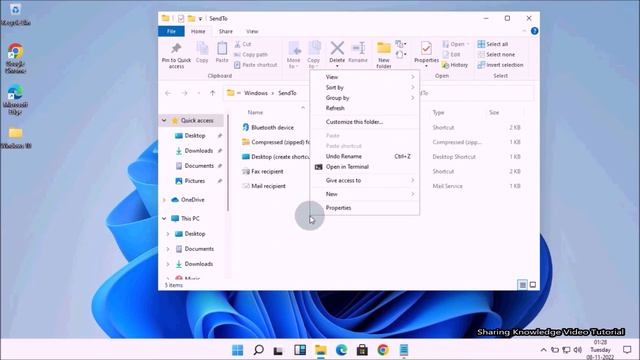Open Windows Start button on taskbar
The width and height of the screenshot is (640, 360).
point(238,350)
